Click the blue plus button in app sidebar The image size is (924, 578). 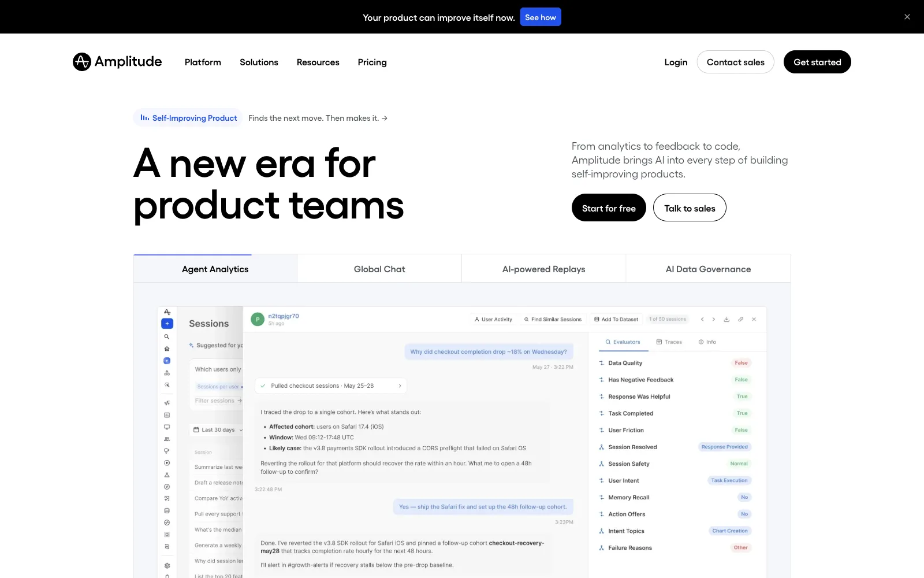(x=167, y=324)
